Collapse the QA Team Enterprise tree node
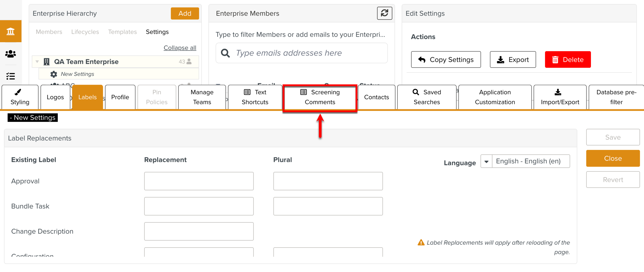This screenshot has height=272, width=644. pos(37,62)
